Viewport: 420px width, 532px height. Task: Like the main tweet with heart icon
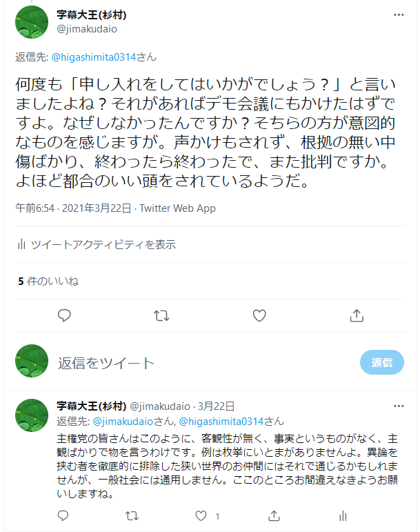click(259, 315)
